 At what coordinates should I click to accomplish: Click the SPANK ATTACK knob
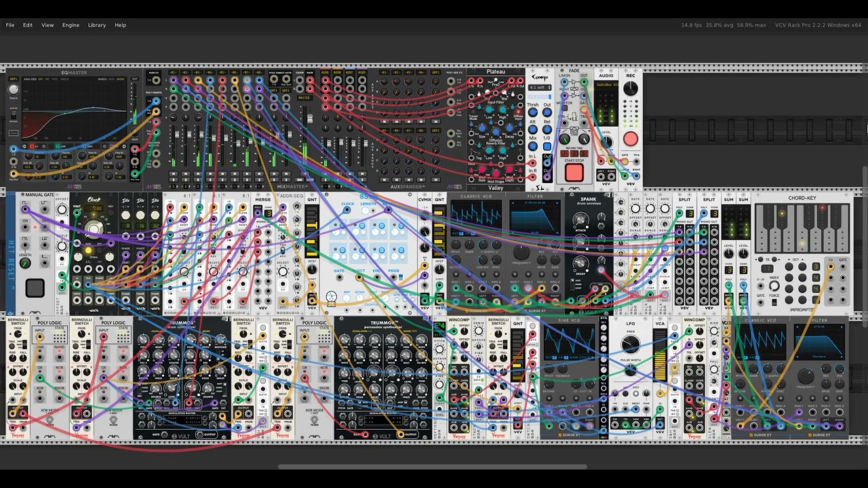pos(580,220)
